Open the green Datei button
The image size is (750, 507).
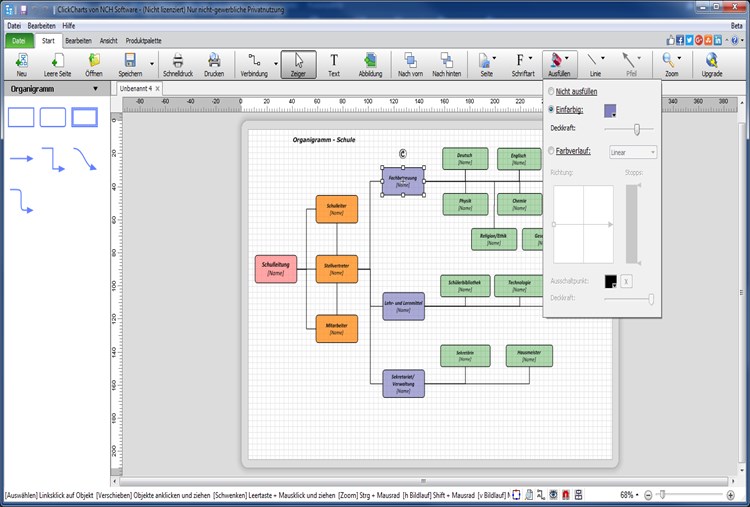pyautogui.click(x=19, y=41)
